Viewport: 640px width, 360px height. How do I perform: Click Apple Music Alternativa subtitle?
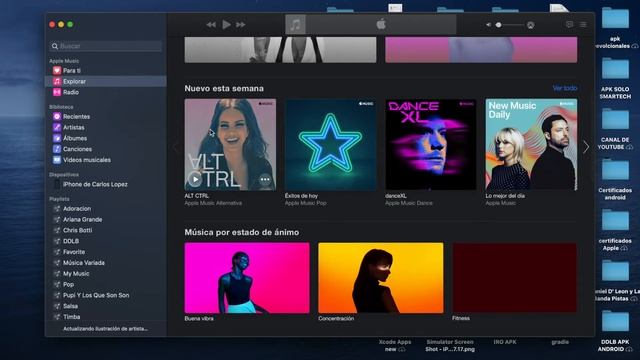pyautogui.click(x=213, y=203)
